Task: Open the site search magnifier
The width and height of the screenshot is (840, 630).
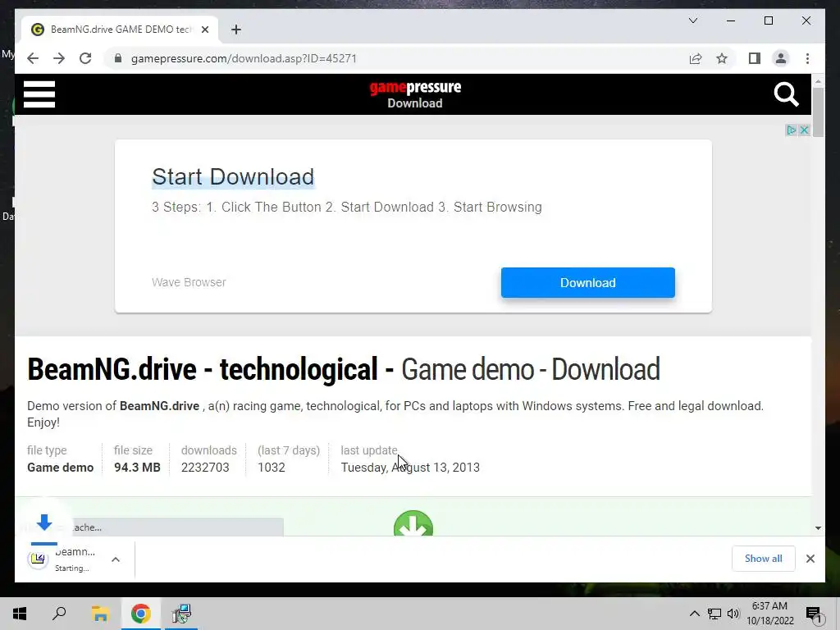Action: coord(786,95)
